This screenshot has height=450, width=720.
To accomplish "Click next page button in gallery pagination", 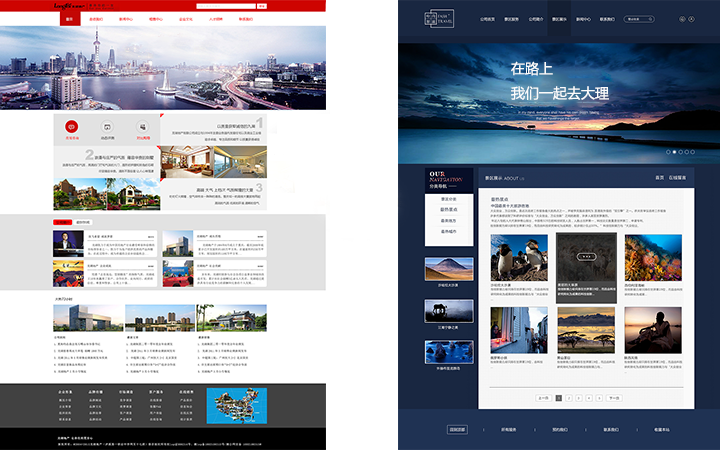I will coord(615,398).
